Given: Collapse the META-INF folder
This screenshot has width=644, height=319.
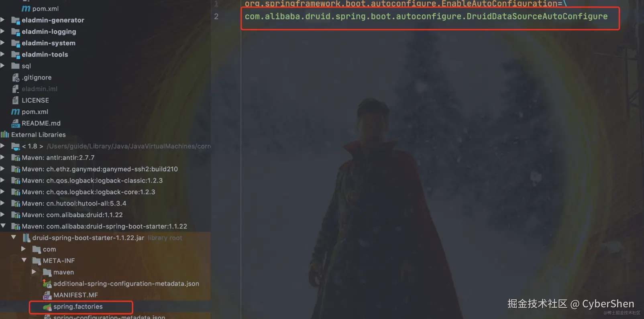Looking at the screenshot, I should tap(24, 260).
